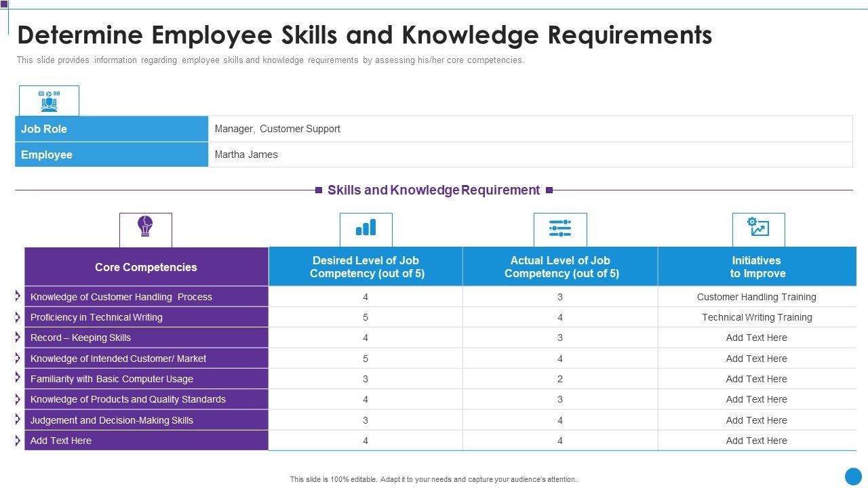The width and height of the screenshot is (868, 488).
Task: Click actual level for Judgement and Decision-Making
Action: click(560, 420)
